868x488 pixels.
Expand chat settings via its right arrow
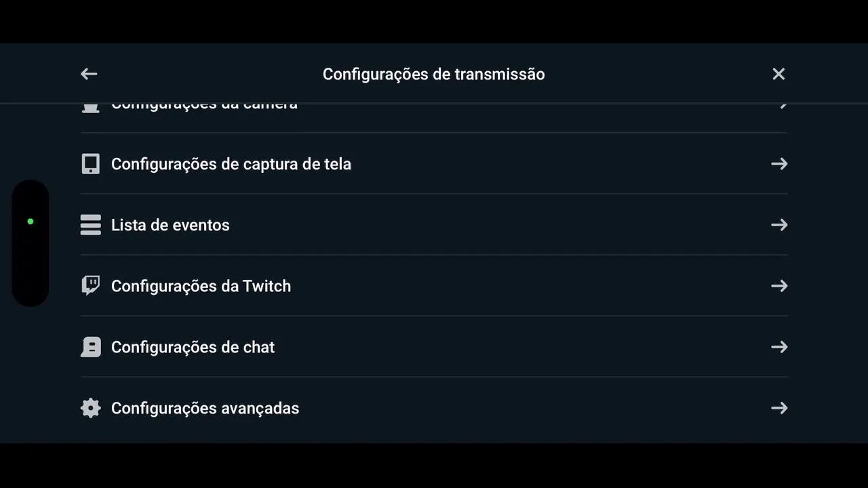tap(779, 347)
